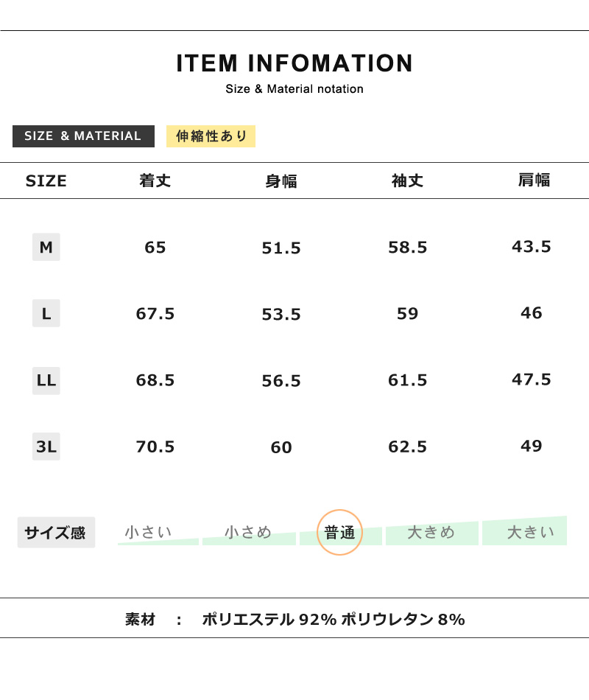Screen dimensions: 589x700
Task: Choose 大きめ on the size-feel scale
Action: (431, 532)
